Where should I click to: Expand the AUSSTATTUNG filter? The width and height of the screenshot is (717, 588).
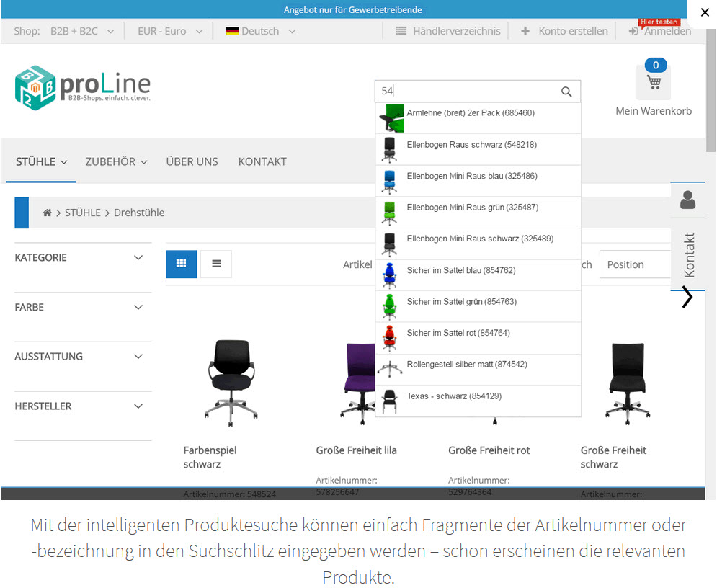coord(83,357)
